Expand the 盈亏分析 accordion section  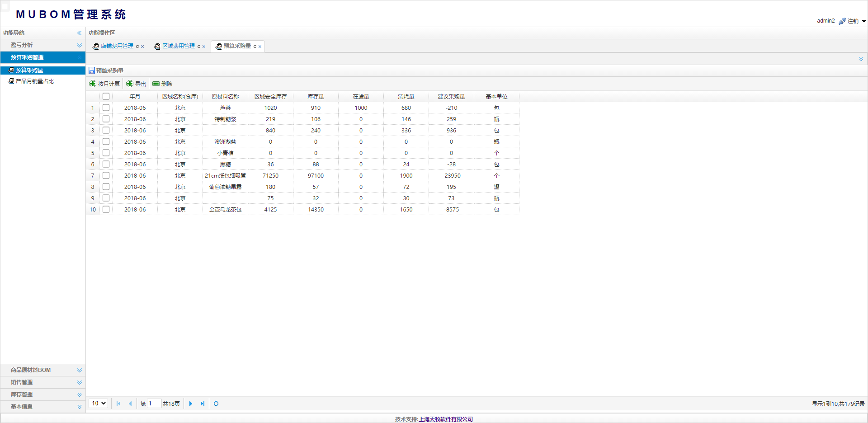[43, 45]
